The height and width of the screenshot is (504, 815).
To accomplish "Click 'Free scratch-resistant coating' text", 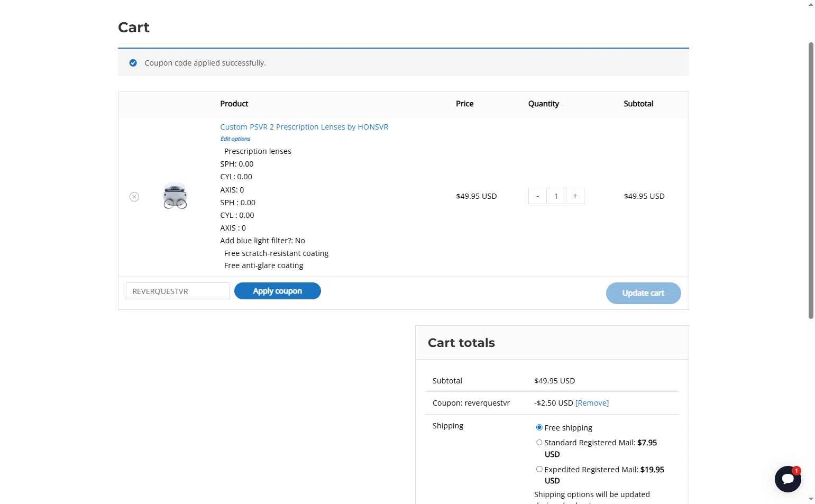I will [276, 253].
